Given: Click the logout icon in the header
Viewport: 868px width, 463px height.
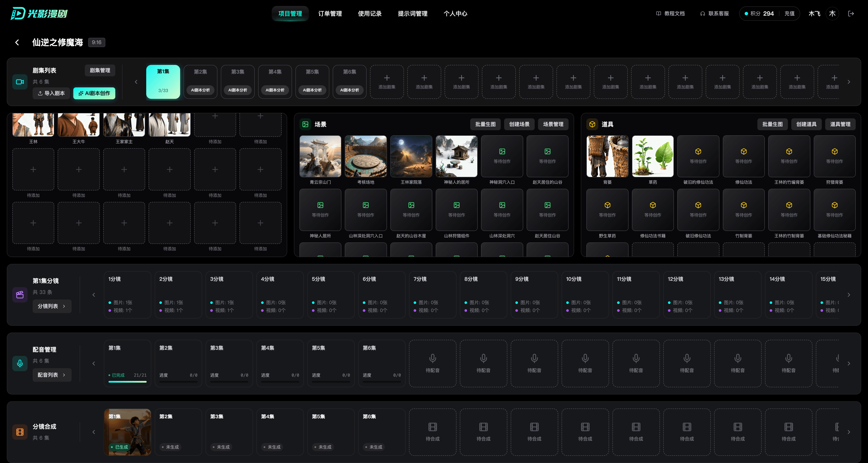Looking at the screenshot, I should [851, 14].
